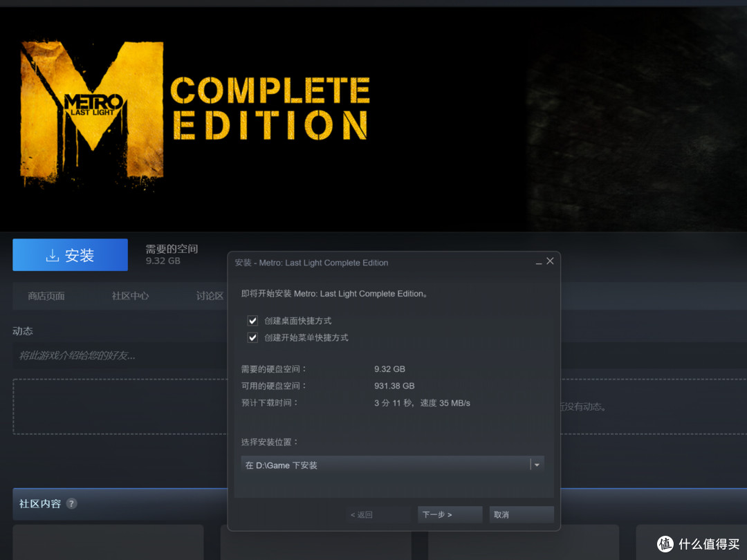This screenshot has height=560, width=747.
Task: Toggle 创建桌面快捷方式 desktop shortcut checkbox
Action: pyautogui.click(x=252, y=321)
